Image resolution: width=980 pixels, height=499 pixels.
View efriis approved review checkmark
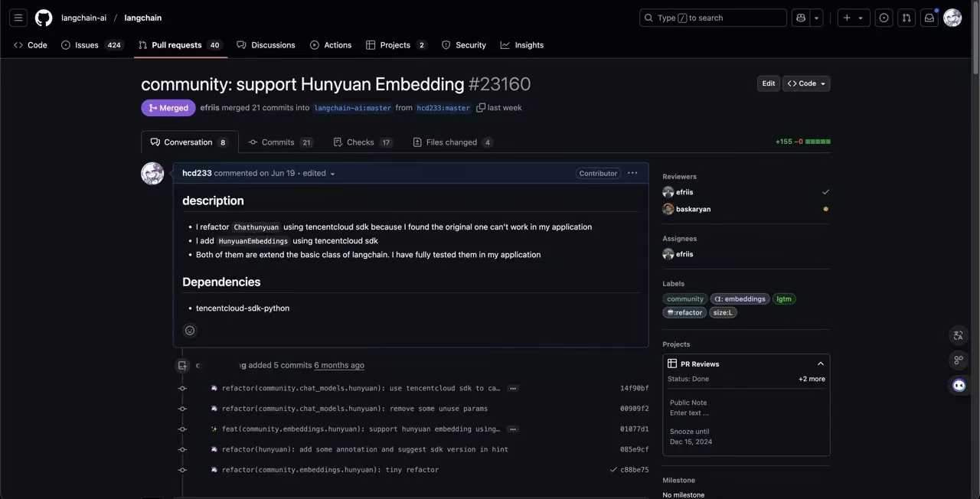[825, 192]
